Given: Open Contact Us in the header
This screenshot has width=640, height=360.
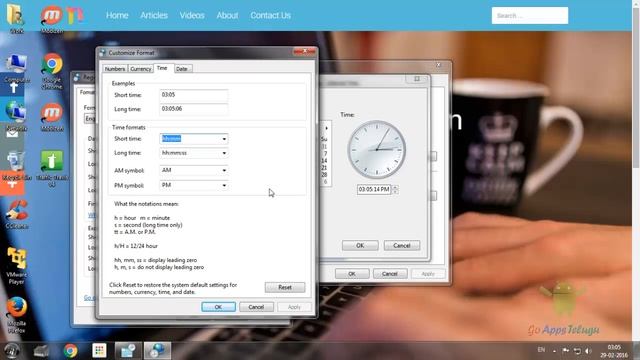Looking at the screenshot, I should pos(271,16).
